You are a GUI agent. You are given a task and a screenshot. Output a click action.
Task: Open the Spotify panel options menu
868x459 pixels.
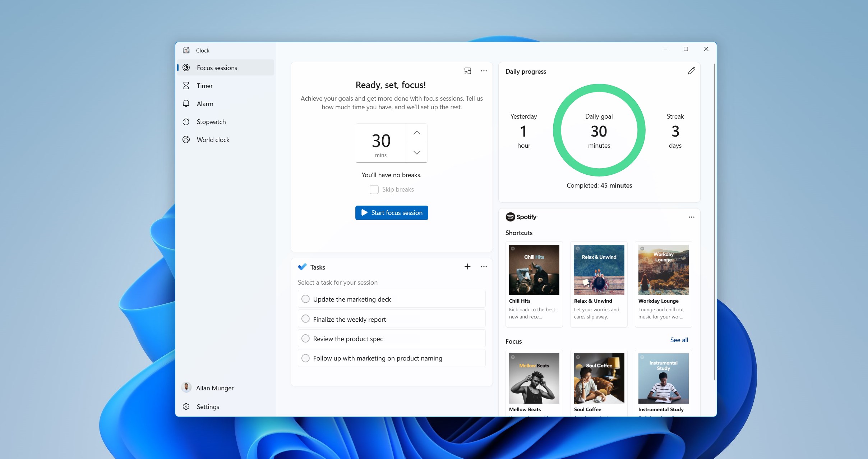(x=691, y=217)
